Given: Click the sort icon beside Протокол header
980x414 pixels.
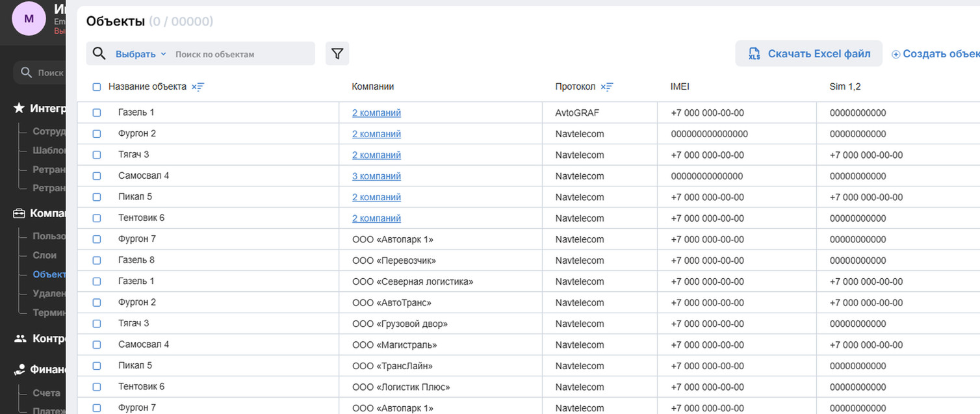Looking at the screenshot, I should (607, 87).
